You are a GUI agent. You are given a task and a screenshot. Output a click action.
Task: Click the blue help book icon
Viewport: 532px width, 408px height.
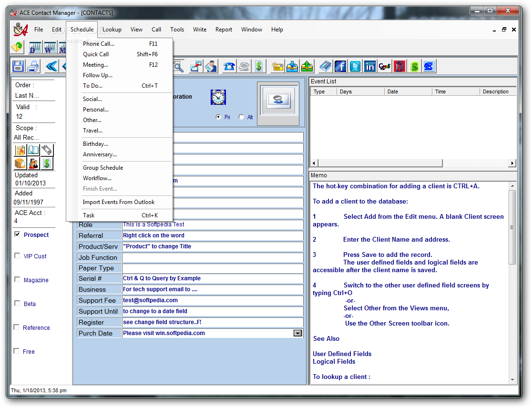click(326, 66)
